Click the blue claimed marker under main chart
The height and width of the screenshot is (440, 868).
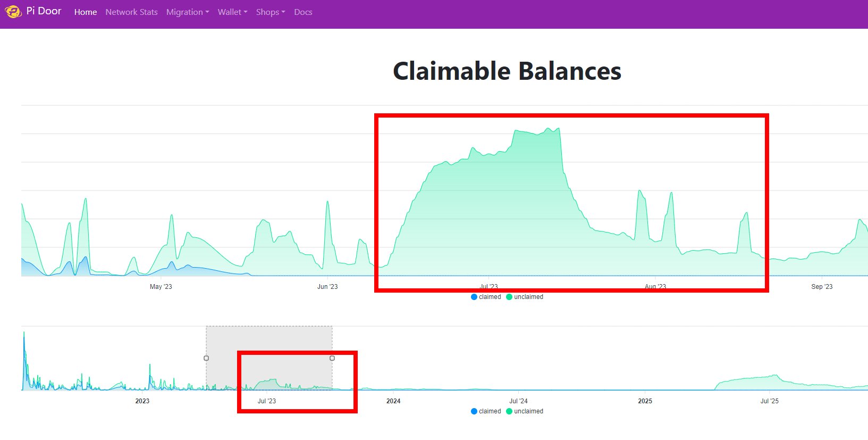tap(474, 297)
